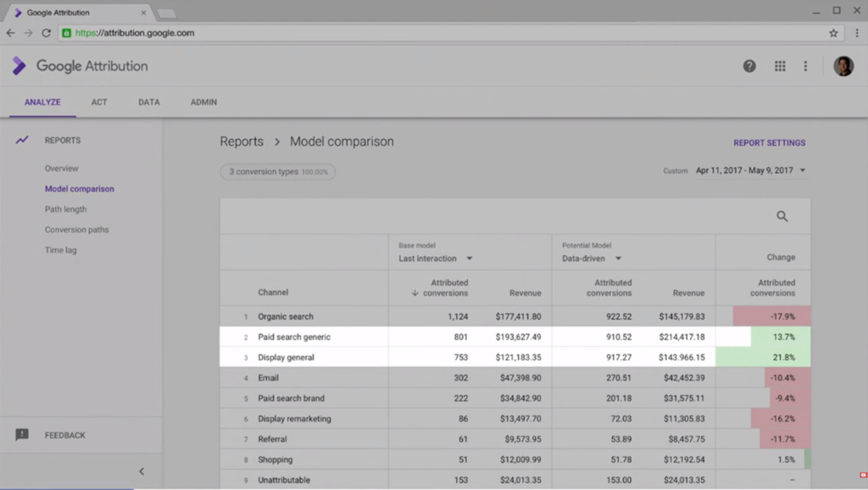Viewport: 868px width, 490px height.
Task: Click the Base model Revenue column header
Action: click(526, 292)
